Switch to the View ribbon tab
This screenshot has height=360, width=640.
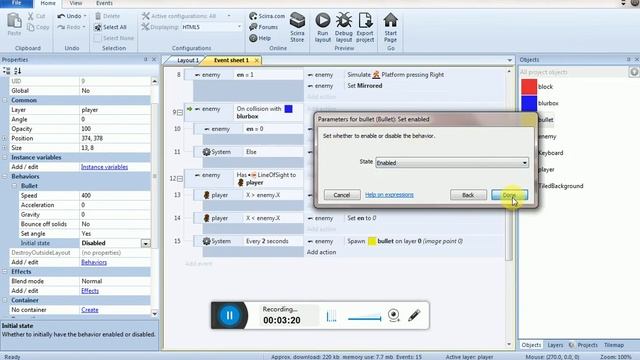tap(76, 3)
